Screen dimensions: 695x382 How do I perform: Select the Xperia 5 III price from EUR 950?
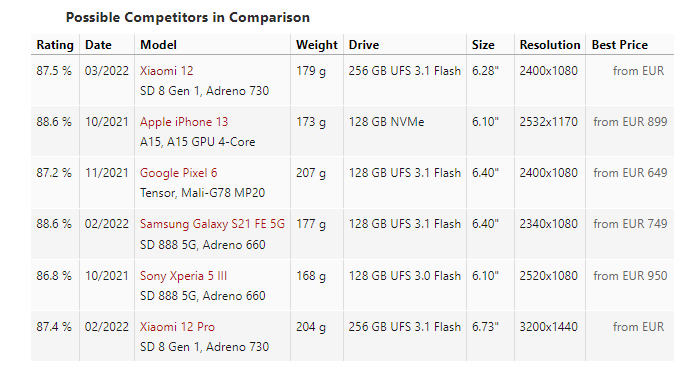[630, 276]
